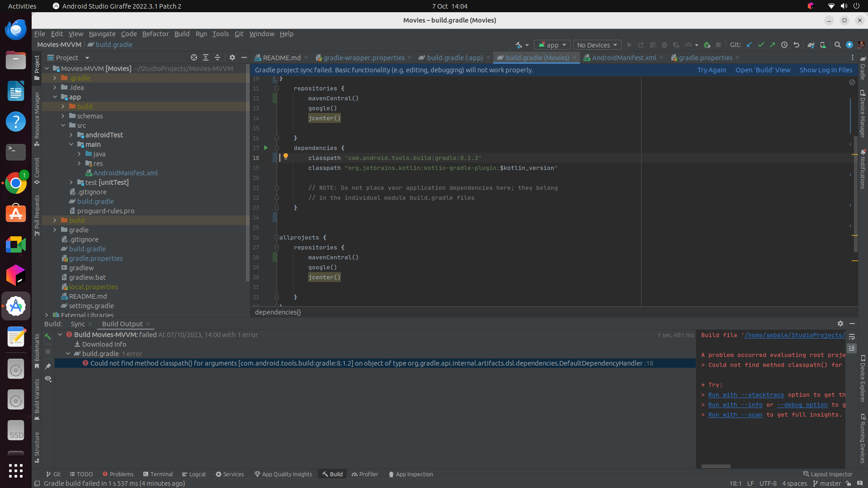Click the Attach Debugger to Android Process icon
868x488 pixels.
click(x=707, y=45)
